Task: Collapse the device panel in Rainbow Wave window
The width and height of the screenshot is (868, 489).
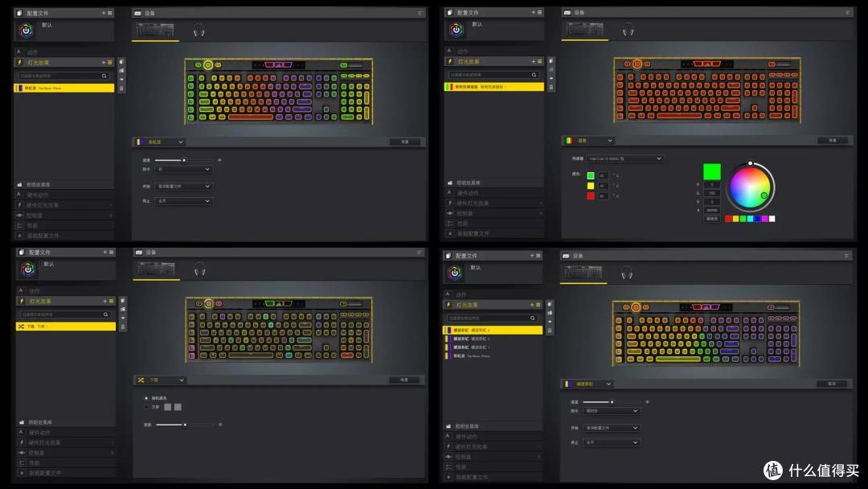Action: click(x=420, y=13)
